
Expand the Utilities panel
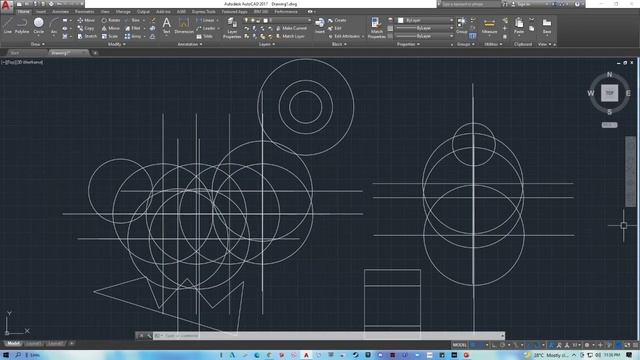[x=493, y=44]
